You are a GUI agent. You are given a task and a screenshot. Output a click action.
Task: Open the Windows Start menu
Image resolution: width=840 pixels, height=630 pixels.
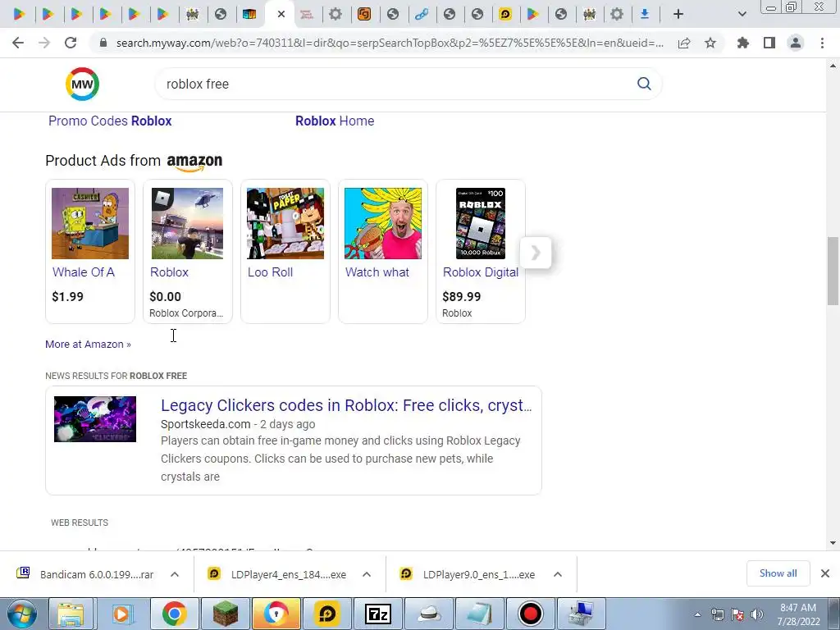[x=21, y=614]
